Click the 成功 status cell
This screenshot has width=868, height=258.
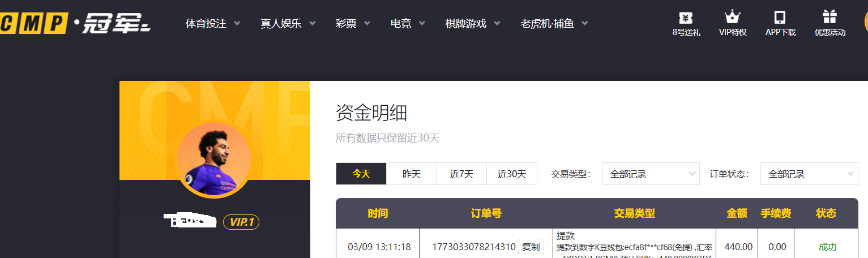click(x=827, y=247)
